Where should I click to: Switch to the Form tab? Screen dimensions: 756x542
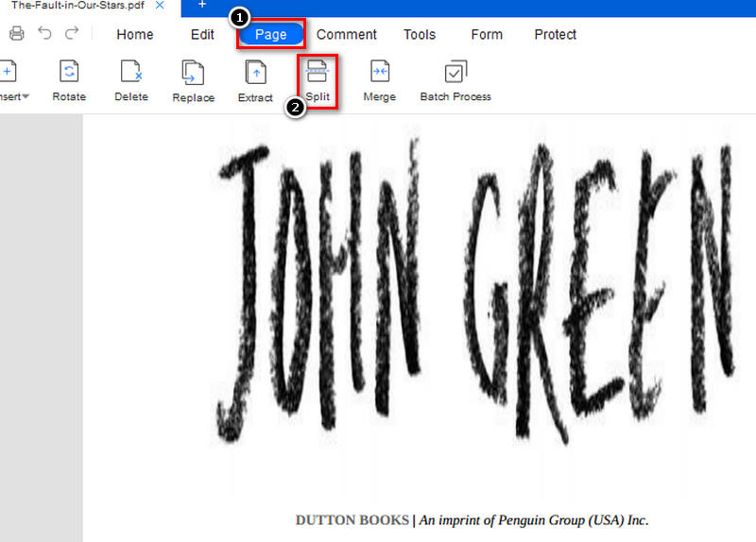coord(487,35)
